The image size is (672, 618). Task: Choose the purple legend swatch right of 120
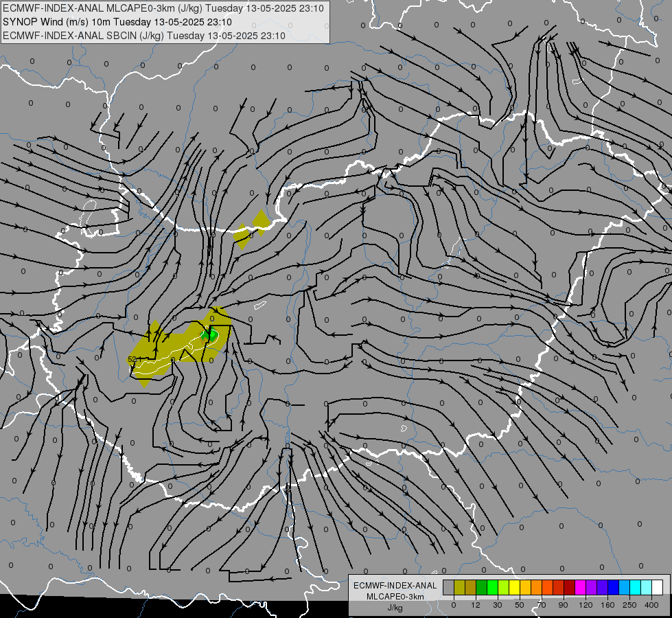click(x=592, y=587)
